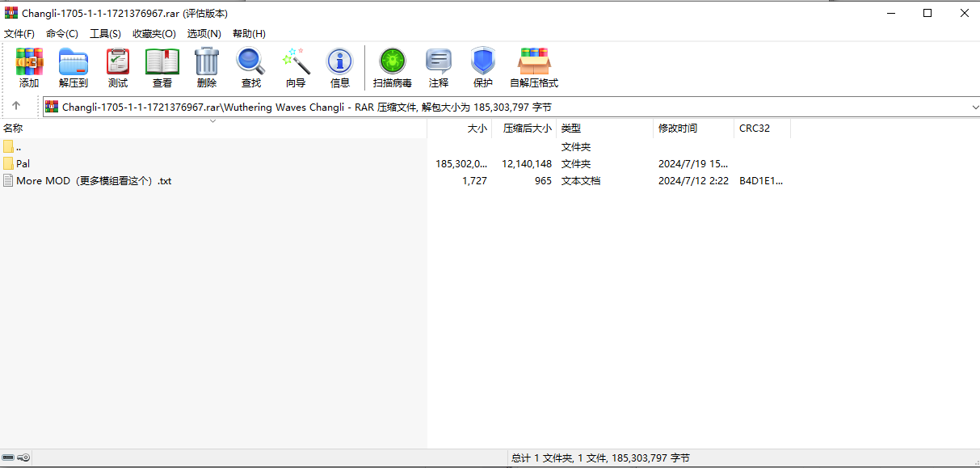Click the 12,140,148 compressed size cell

pyautogui.click(x=527, y=163)
